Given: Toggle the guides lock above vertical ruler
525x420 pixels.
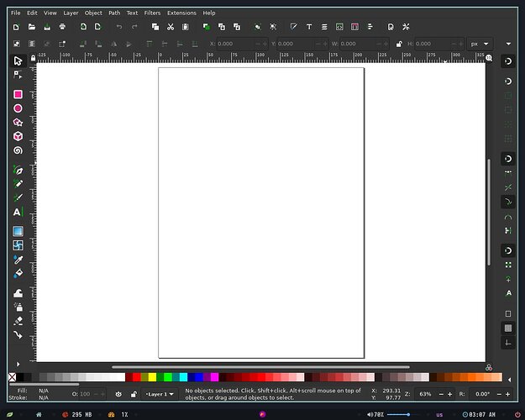Looking at the screenshot, I should (x=33, y=58).
